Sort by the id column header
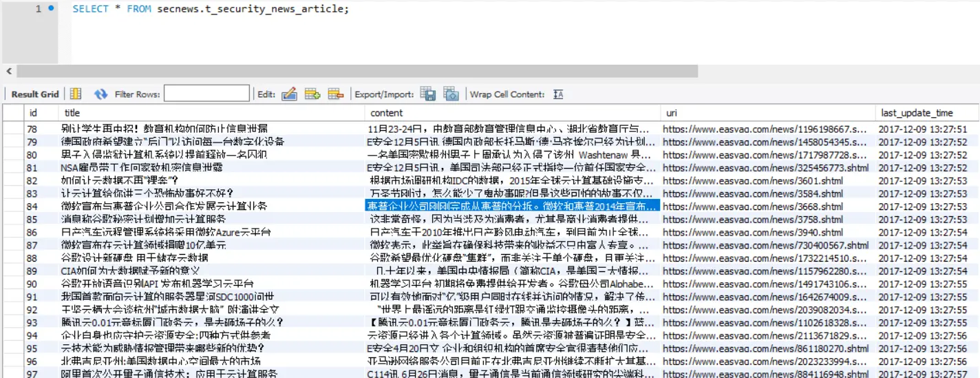The image size is (980, 378). (42, 113)
